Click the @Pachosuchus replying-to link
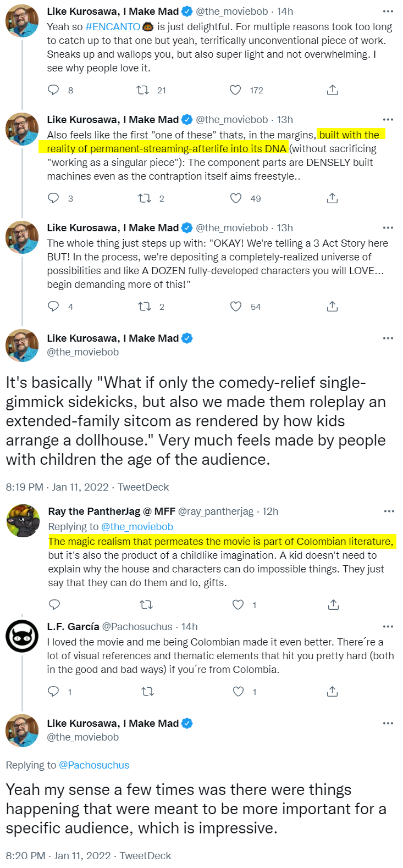This screenshot has width=403, height=868. point(94,765)
